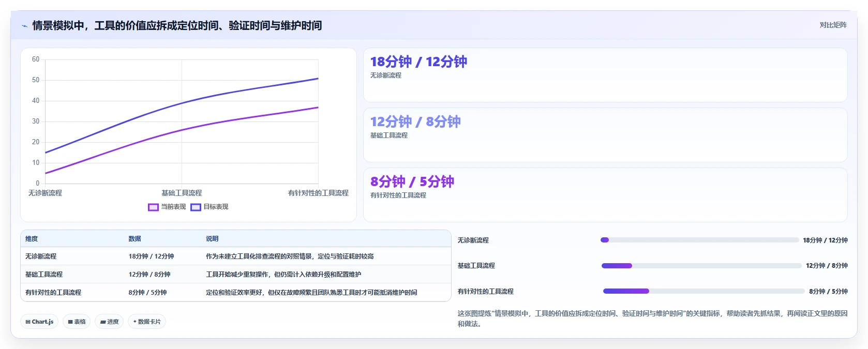
Task: Click the 无诊断流程 x-axis label
Action: click(45, 193)
